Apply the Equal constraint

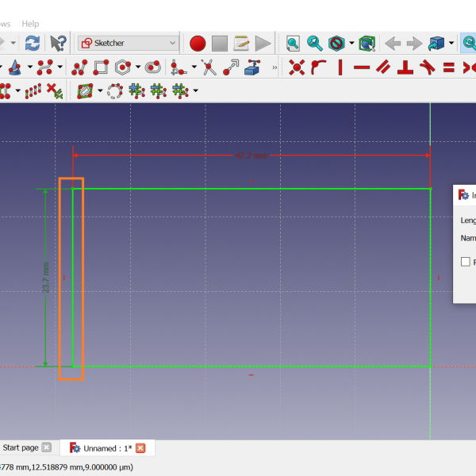coord(448,67)
